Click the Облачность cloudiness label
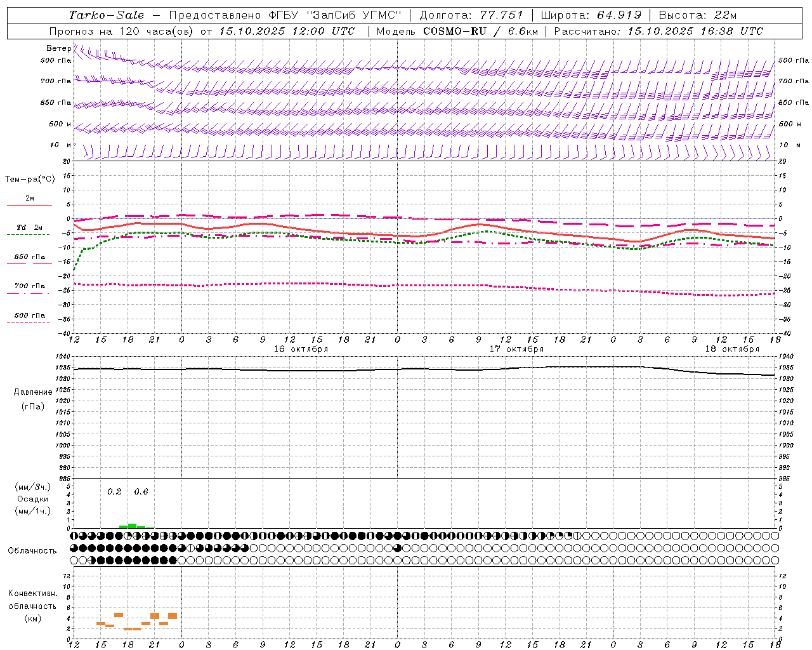Viewport: 812px width, 650px height. 32,551
